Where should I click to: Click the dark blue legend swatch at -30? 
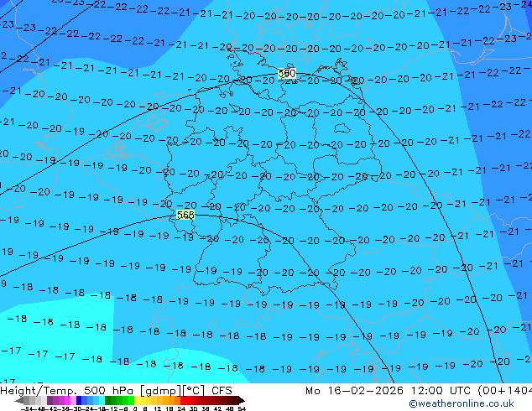point(79,401)
